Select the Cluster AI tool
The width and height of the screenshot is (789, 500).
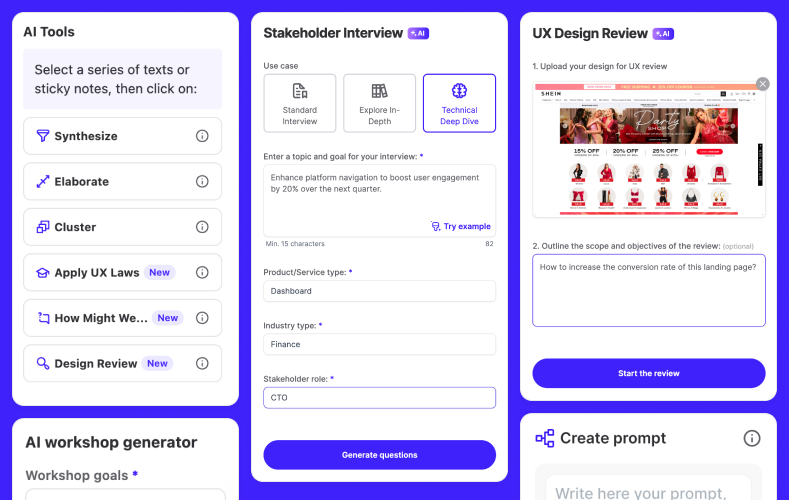(122, 227)
